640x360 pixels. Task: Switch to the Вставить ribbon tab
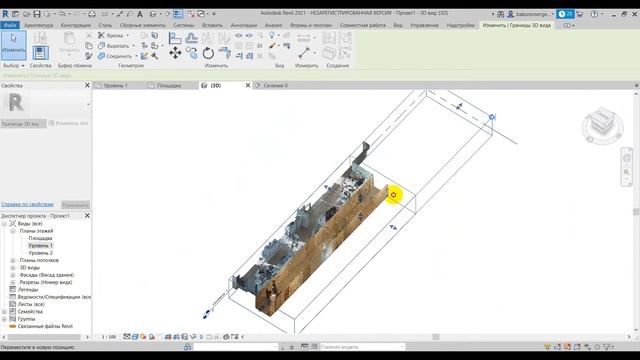pos(212,25)
